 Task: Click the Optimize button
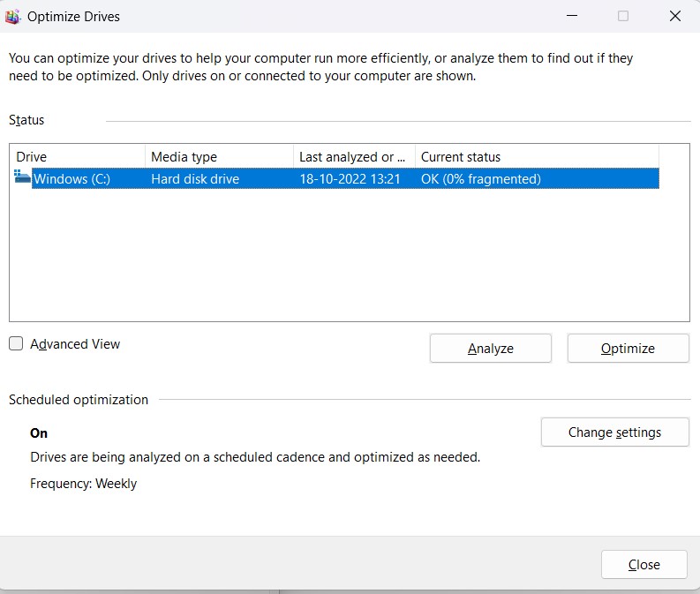click(628, 348)
